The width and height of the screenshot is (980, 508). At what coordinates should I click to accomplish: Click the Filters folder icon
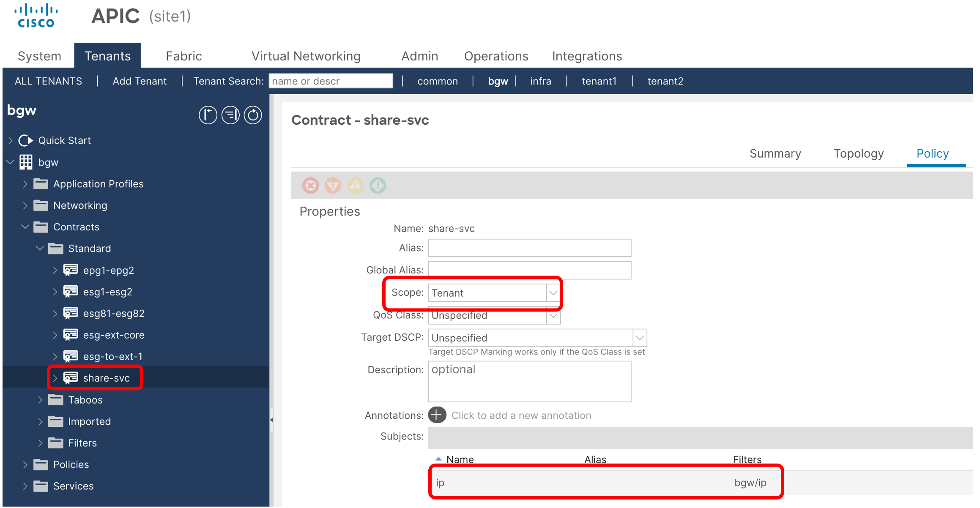tap(56, 443)
